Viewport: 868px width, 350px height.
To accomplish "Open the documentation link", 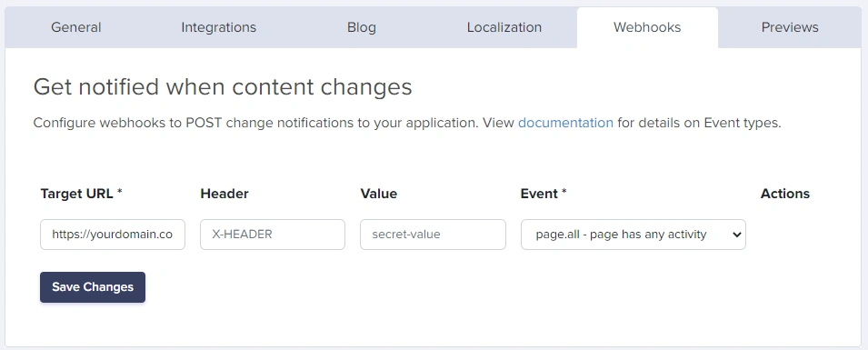I will click(x=565, y=123).
